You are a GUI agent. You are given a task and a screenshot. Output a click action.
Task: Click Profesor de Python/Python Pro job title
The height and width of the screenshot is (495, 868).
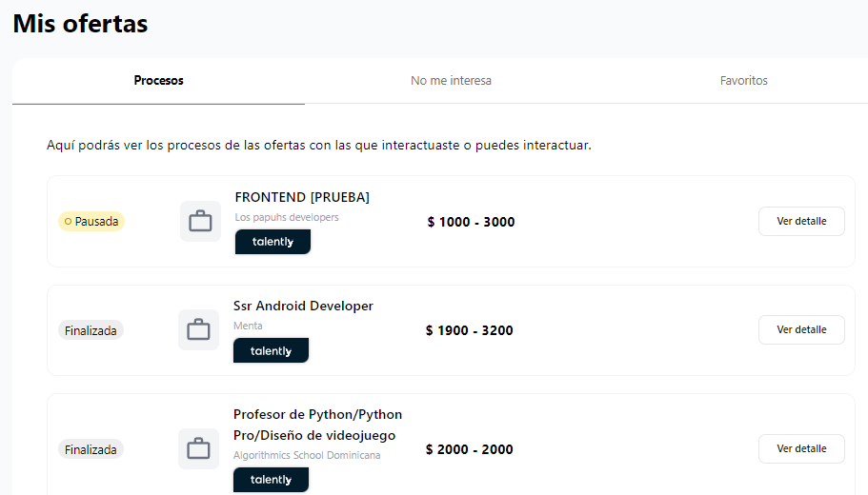point(317,425)
